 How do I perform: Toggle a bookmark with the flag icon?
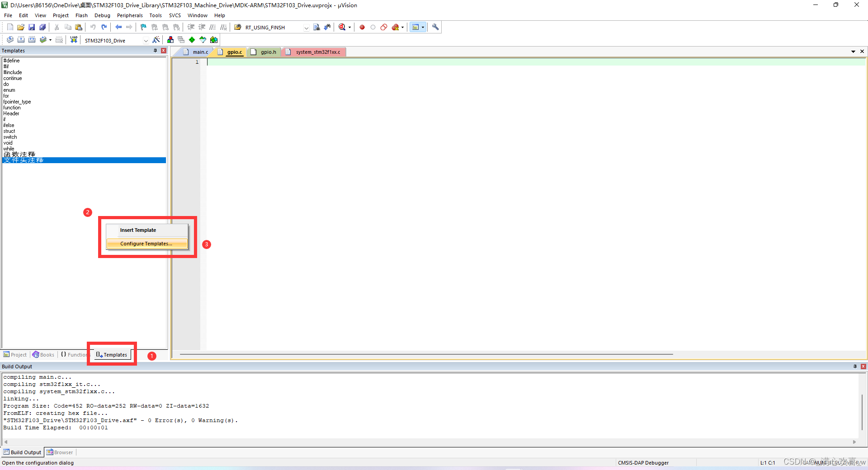pos(144,27)
